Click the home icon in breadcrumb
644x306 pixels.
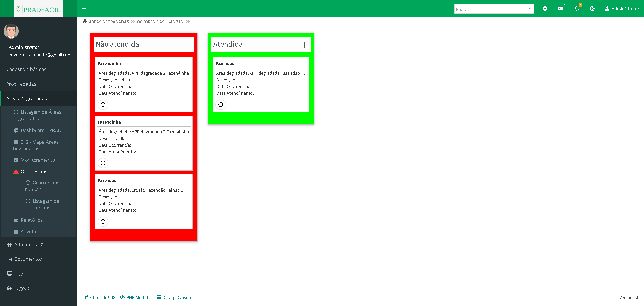point(84,22)
